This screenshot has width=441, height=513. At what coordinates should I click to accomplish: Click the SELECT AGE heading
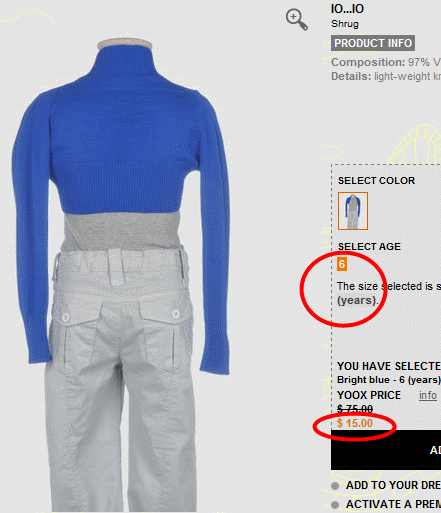369,247
